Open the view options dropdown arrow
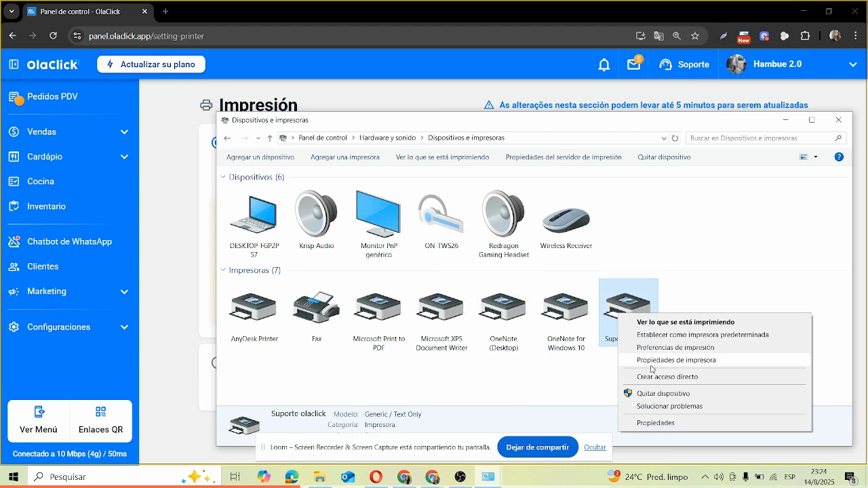The image size is (868, 488). coord(816,157)
